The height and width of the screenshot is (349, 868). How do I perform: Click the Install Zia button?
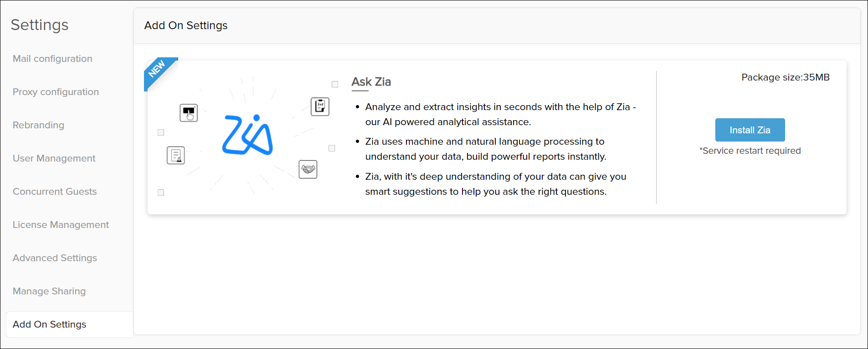coord(750,130)
